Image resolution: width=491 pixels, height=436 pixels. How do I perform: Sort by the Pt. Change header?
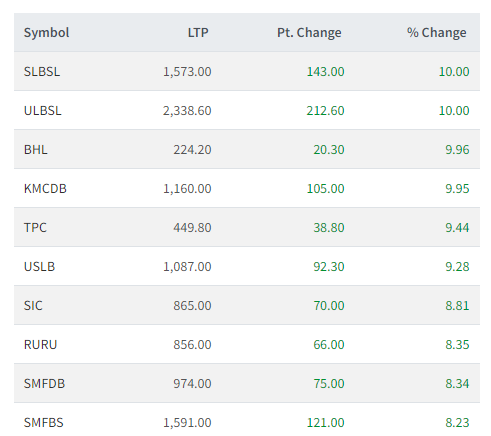309,33
